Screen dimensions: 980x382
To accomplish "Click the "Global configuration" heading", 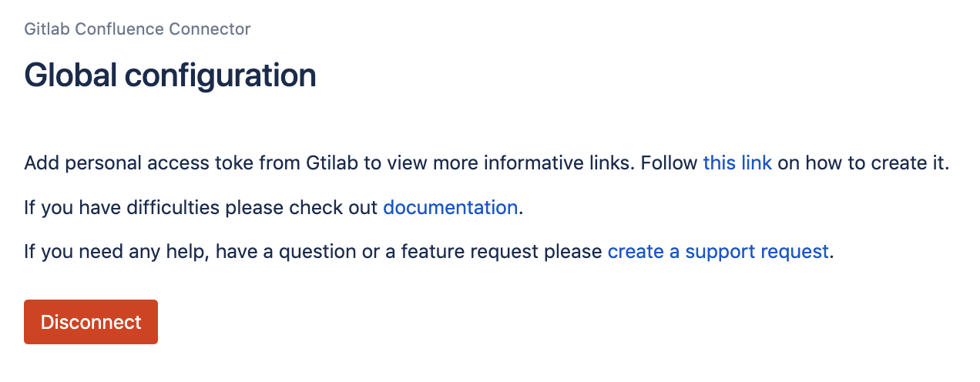I will point(170,75).
